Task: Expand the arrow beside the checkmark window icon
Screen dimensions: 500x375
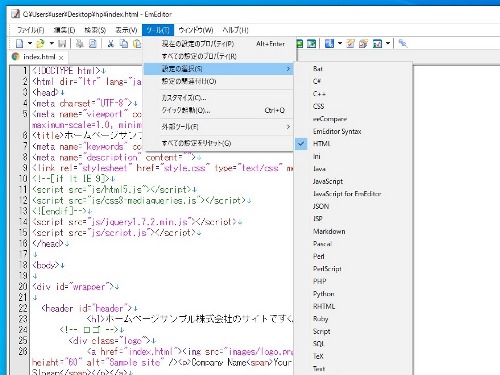Action: [x=388, y=43]
